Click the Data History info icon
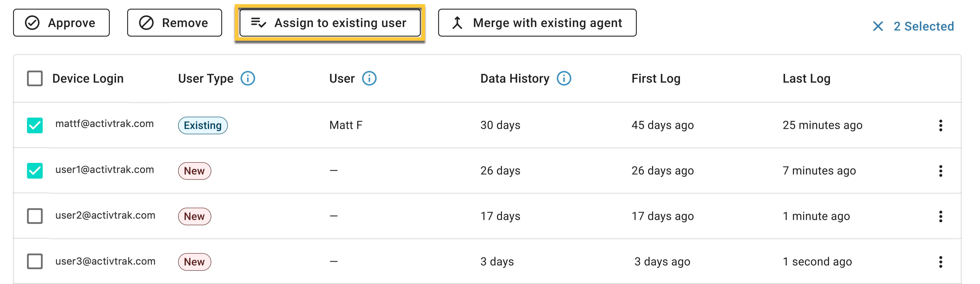This screenshot has height=284, width=980. (564, 78)
